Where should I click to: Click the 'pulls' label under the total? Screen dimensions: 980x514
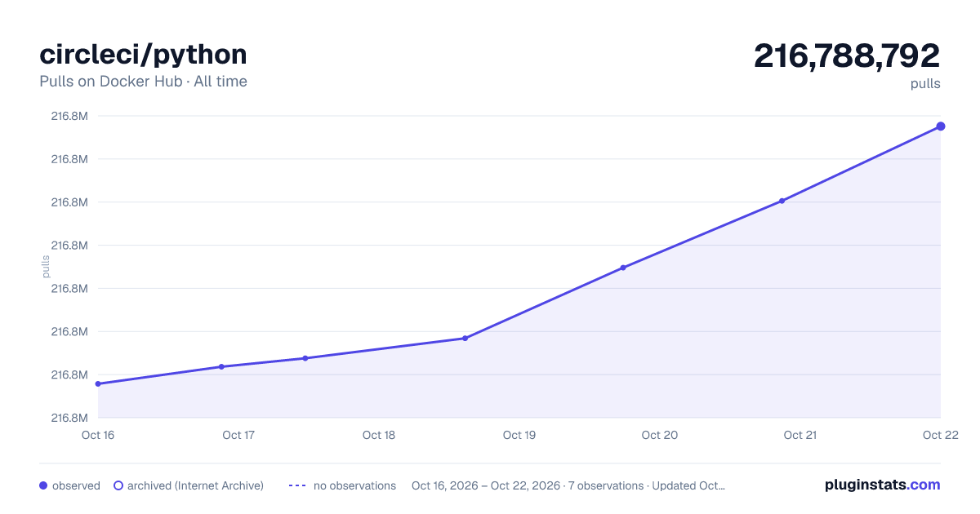tap(925, 83)
